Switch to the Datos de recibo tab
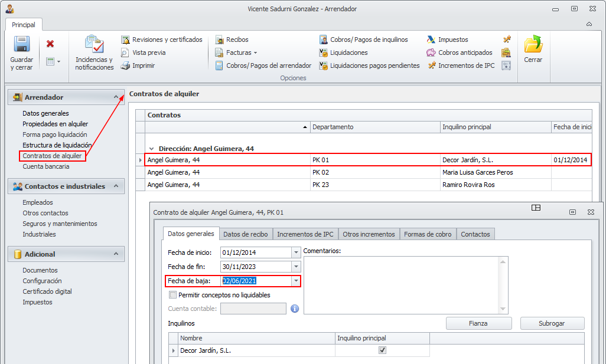Image resolution: width=606 pixels, height=364 pixels. (246, 234)
